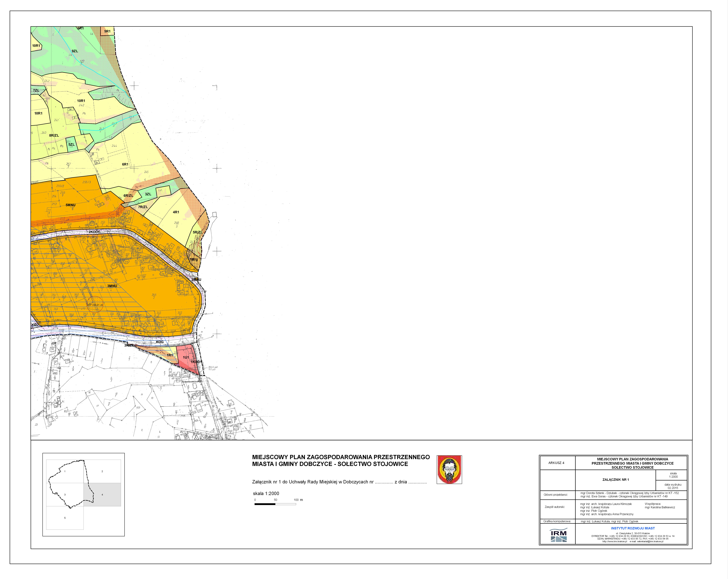Click the KDG road label

pos(160,342)
